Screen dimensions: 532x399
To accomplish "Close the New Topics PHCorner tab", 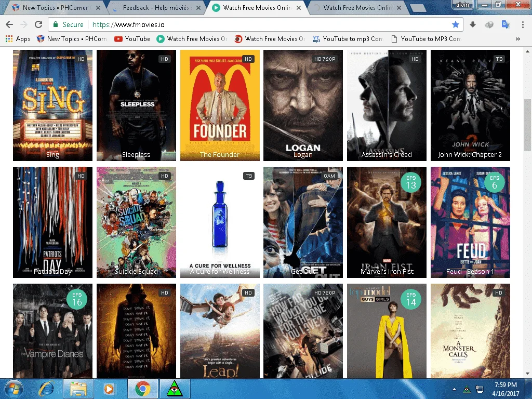I will pos(98,7).
